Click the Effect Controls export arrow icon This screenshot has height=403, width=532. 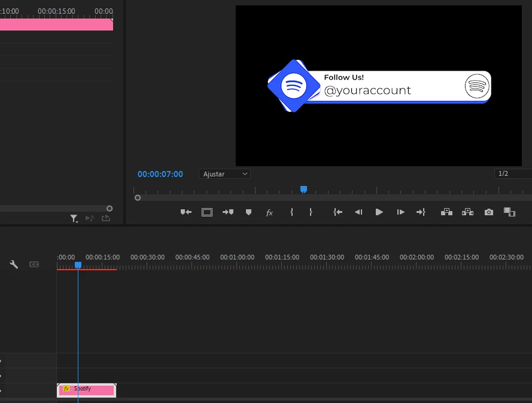click(106, 218)
